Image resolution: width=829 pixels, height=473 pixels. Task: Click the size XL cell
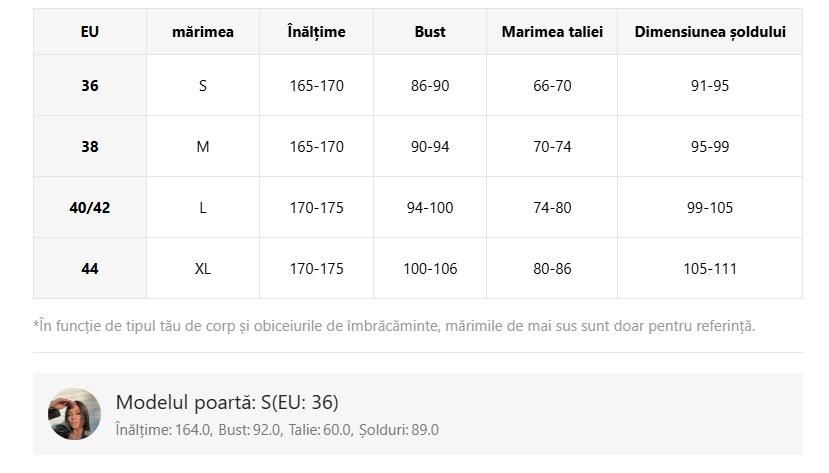(203, 269)
